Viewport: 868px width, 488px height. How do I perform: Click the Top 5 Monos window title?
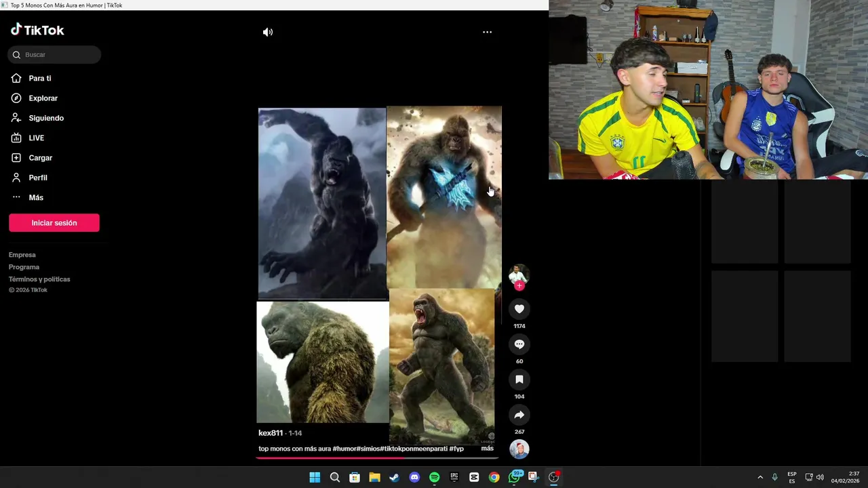(x=66, y=5)
